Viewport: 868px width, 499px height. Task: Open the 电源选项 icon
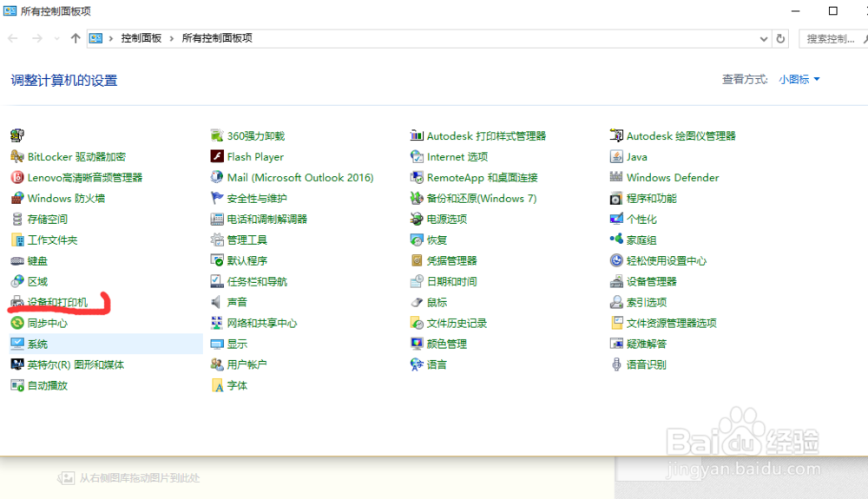pos(417,219)
